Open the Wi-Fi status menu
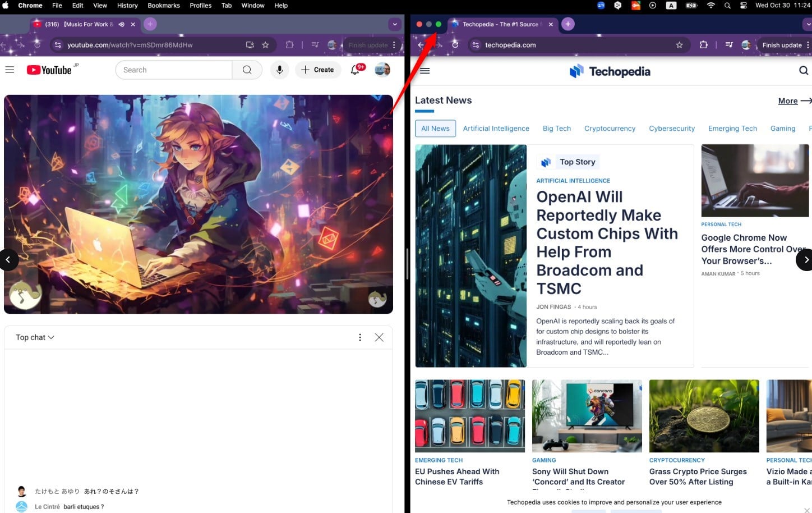The height and width of the screenshot is (513, 812). (x=710, y=6)
